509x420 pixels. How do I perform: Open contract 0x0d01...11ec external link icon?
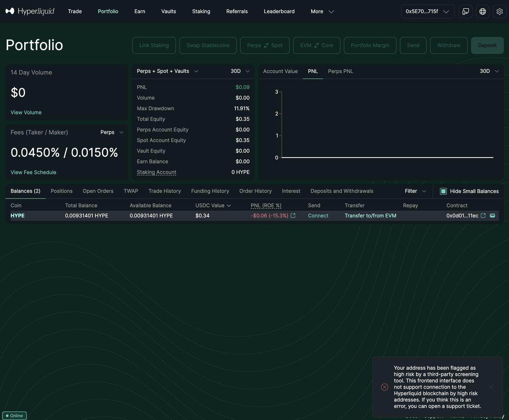pyautogui.click(x=483, y=216)
